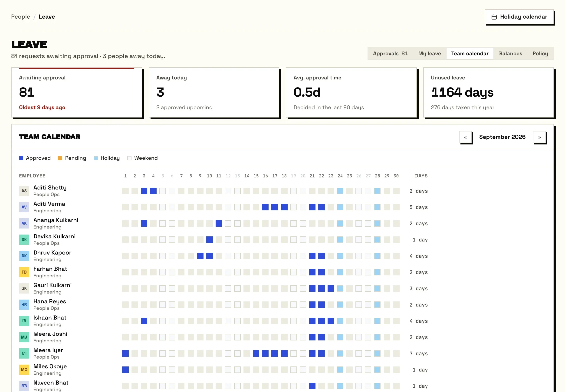Click Meera Iyer's MI avatar

pos(24,353)
